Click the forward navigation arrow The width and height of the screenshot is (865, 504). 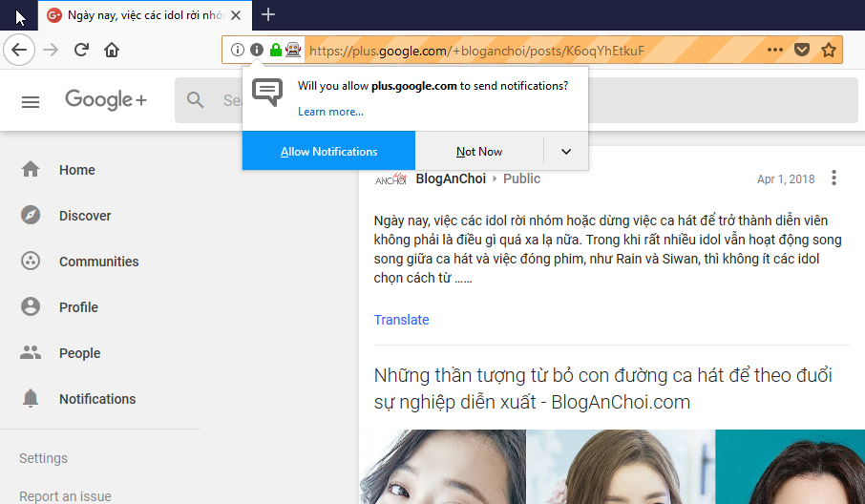51,50
